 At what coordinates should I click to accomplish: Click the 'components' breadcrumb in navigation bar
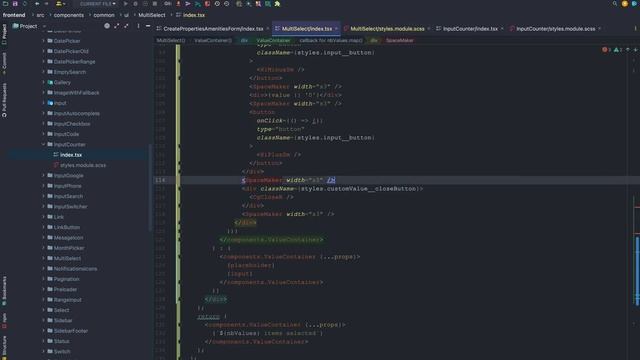point(69,15)
